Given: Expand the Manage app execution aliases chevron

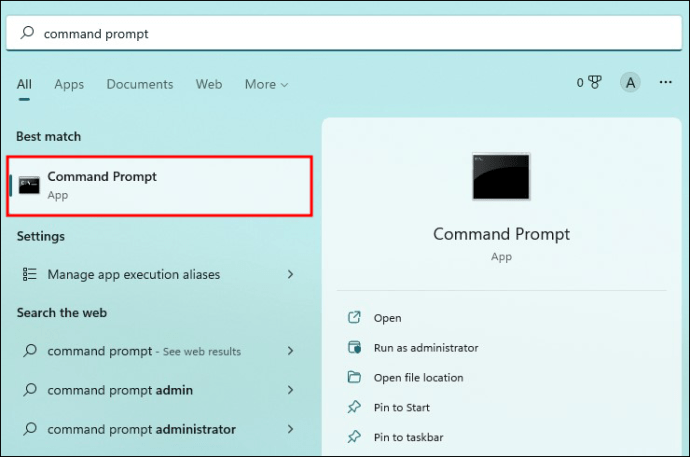Looking at the screenshot, I should [x=290, y=274].
